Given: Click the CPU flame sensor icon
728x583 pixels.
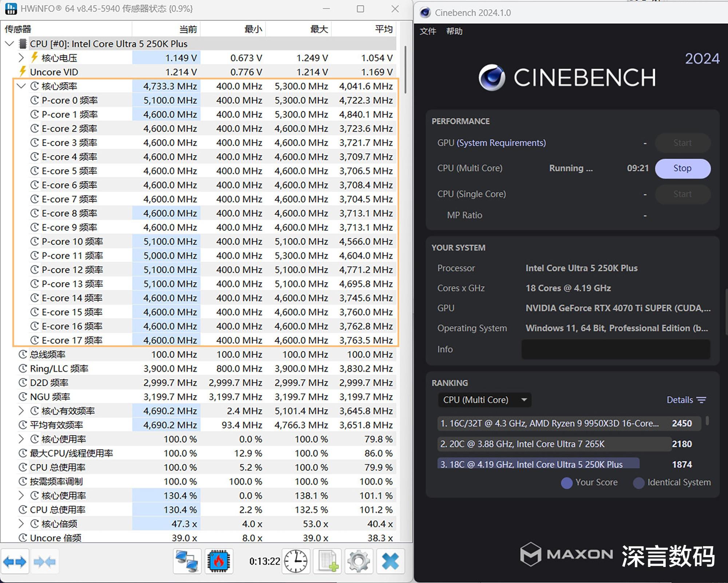Looking at the screenshot, I should pyautogui.click(x=219, y=561).
